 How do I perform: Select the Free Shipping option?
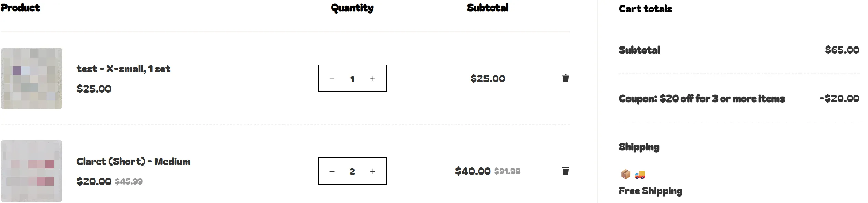650,191
